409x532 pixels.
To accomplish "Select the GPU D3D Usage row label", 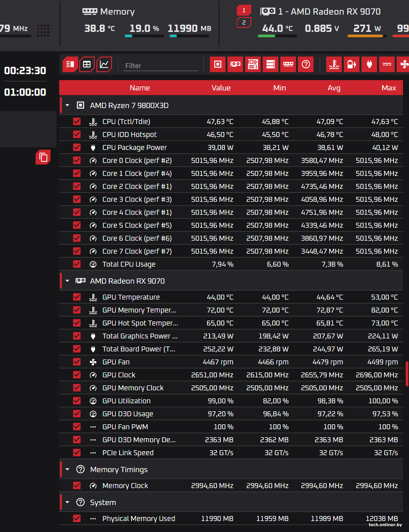I will point(128,413).
